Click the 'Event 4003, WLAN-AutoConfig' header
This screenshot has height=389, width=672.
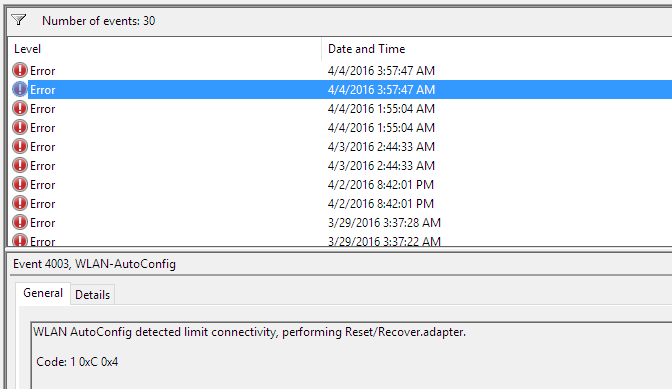click(94, 264)
